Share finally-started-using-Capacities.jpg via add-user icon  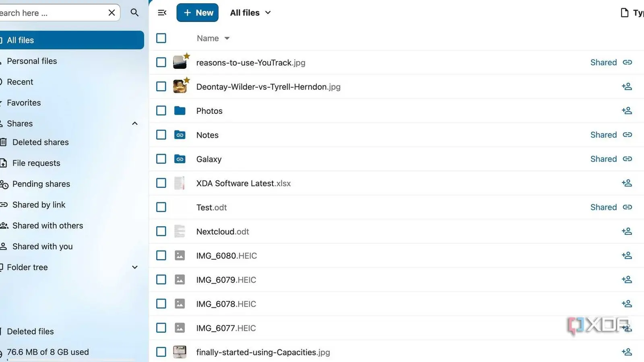click(x=627, y=352)
